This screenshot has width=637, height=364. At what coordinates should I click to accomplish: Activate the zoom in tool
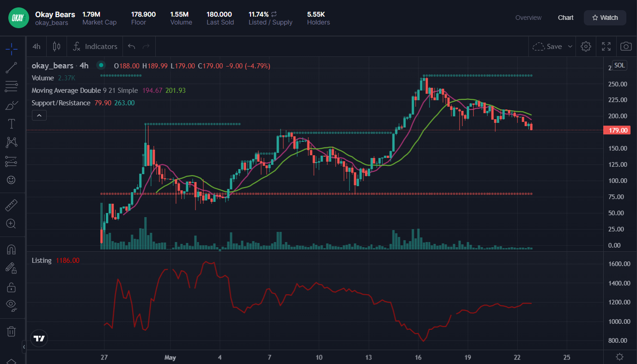tap(12, 224)
